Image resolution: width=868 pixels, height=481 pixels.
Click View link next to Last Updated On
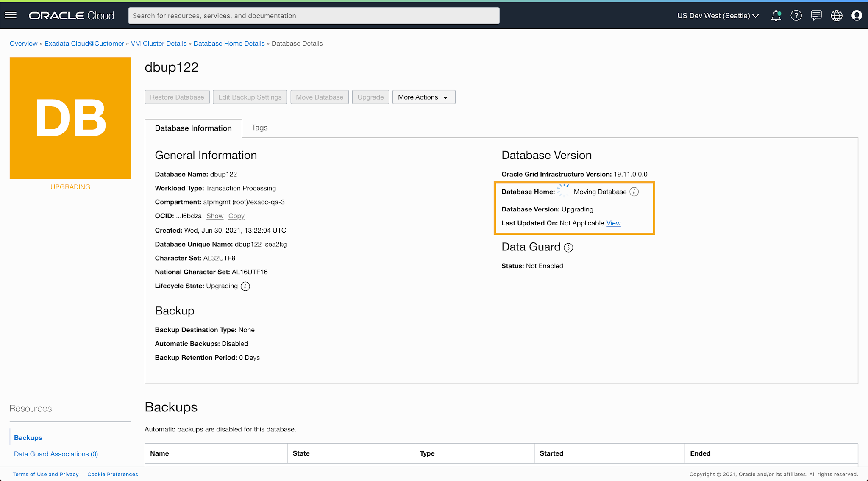point(613,223)
